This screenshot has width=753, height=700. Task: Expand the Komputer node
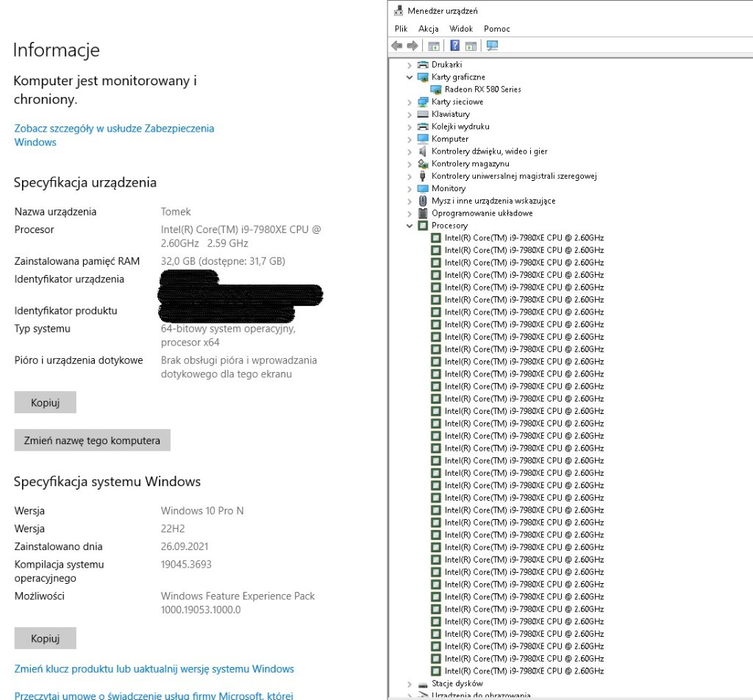coord(409,140)
